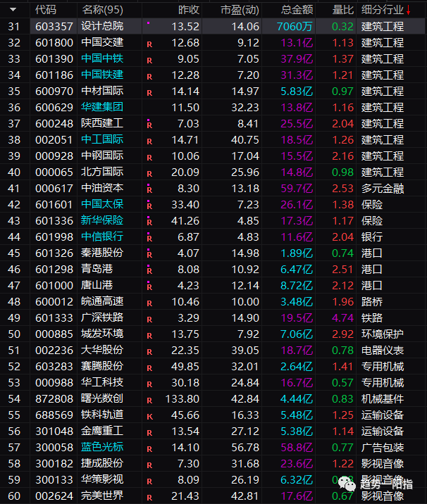Click the R icon next to 曙光数创

coord(149,401)
